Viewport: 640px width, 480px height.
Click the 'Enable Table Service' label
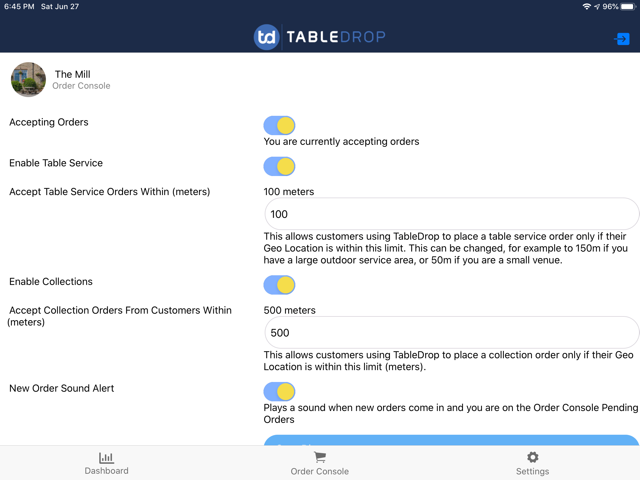(56, 163)
